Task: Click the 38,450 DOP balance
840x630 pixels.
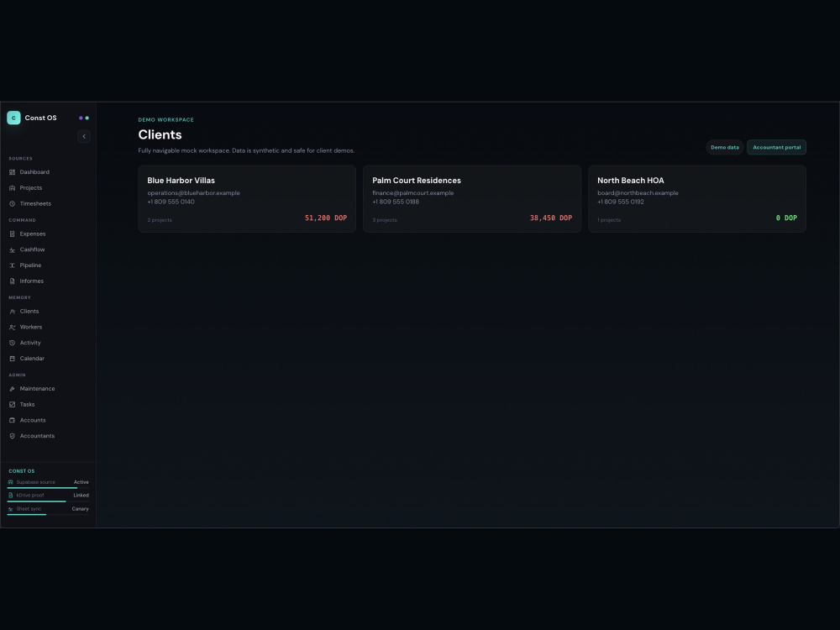Action: coord(551,218)
